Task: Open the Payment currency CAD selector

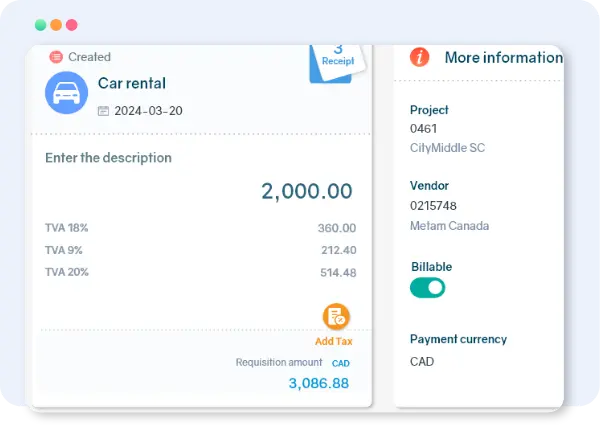Action: pos(424,361)
